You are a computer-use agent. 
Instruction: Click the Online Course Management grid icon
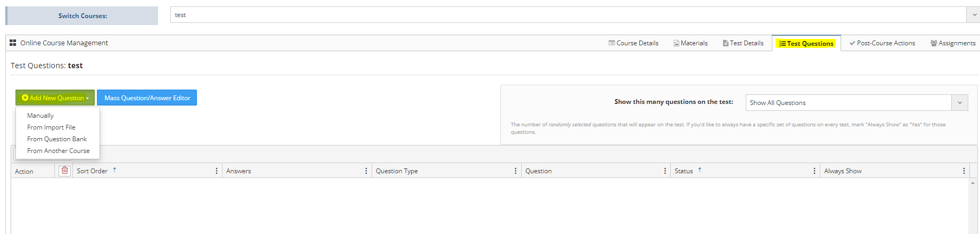pos(13,43)
